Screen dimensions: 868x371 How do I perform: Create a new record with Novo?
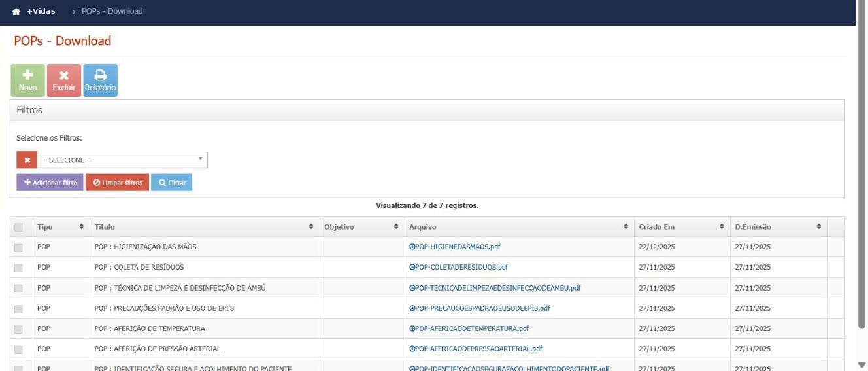click(27, 80)
